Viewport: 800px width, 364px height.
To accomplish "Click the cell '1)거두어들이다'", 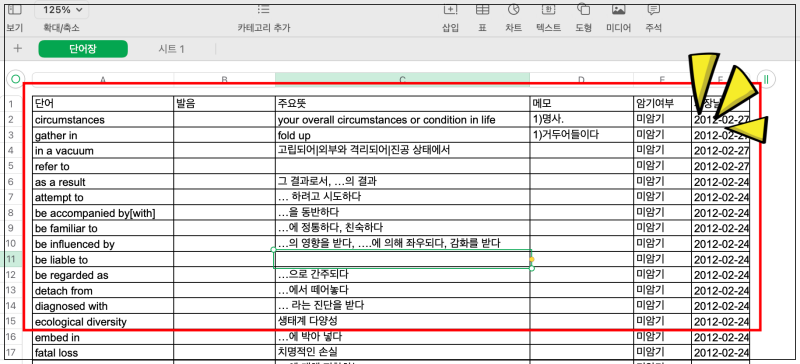I will [582, 135].
